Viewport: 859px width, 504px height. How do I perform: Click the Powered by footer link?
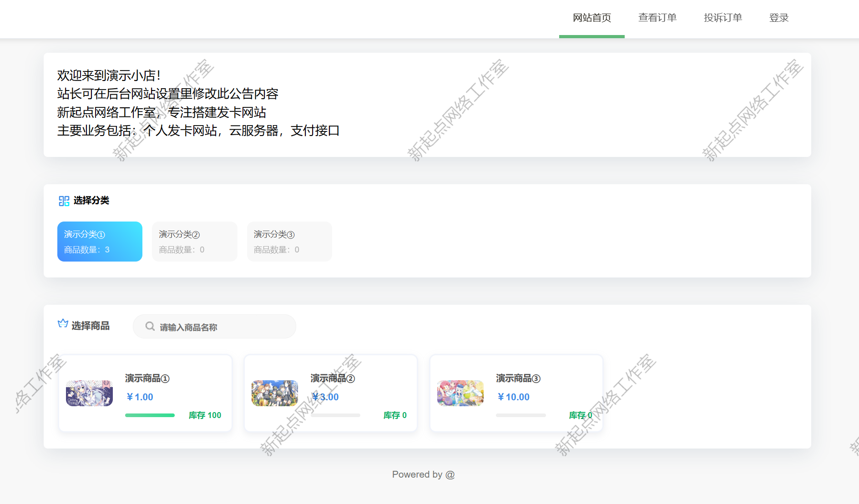click(423, 474)
